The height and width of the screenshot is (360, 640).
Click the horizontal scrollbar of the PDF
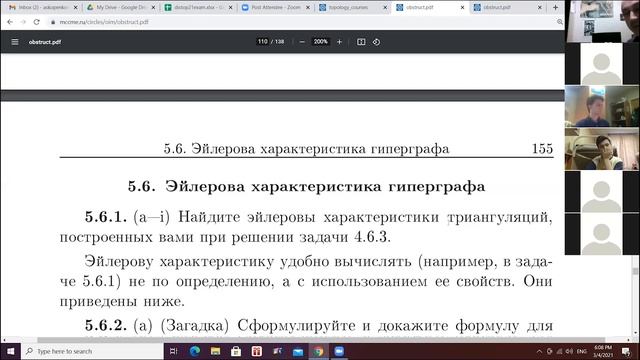point(321,340)
